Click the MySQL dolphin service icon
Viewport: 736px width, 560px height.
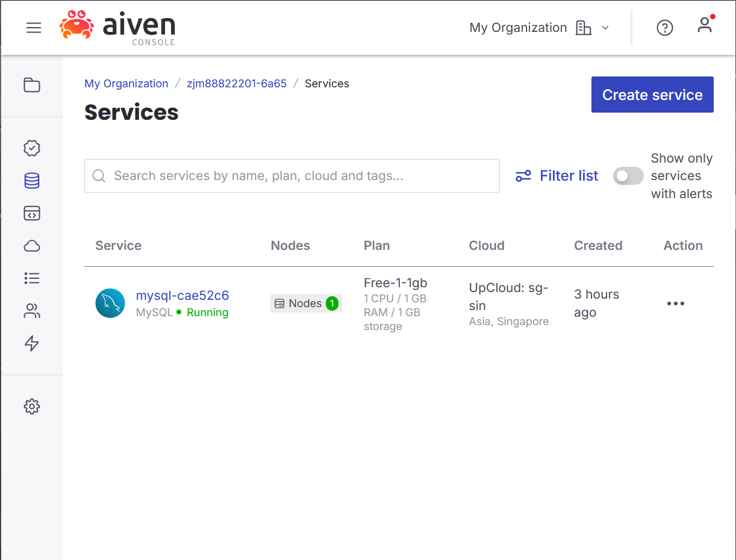pos(110,303)
